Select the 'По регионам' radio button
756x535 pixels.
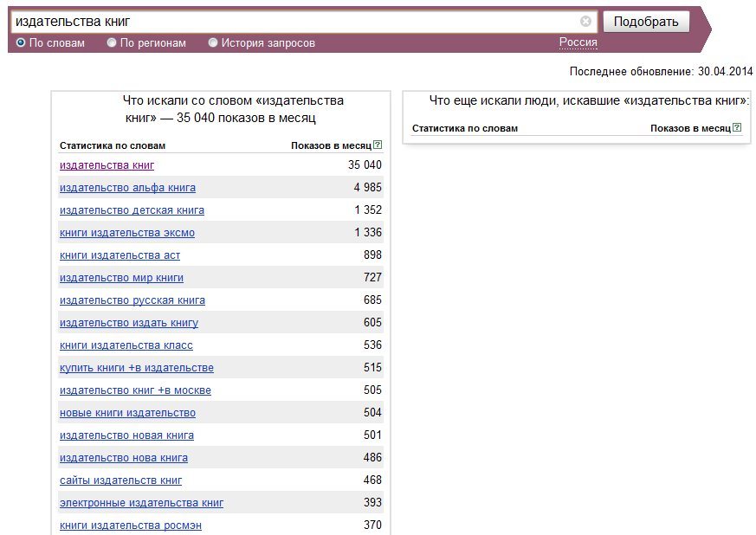click(112, 42)
